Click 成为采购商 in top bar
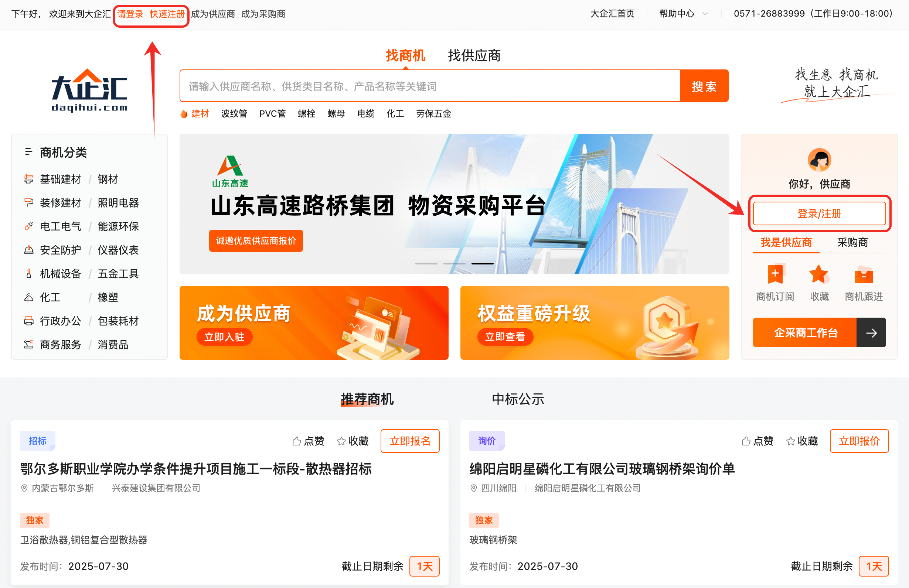This screenshot has height=588, width=909. (x=263, y=14)
